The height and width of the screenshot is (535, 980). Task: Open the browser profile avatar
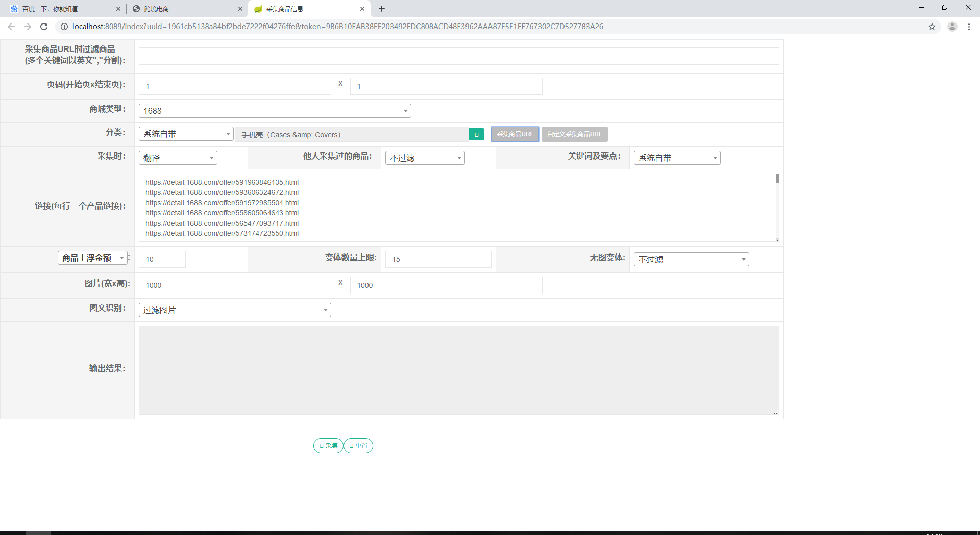pyautogui.click(x=952, y=27)
